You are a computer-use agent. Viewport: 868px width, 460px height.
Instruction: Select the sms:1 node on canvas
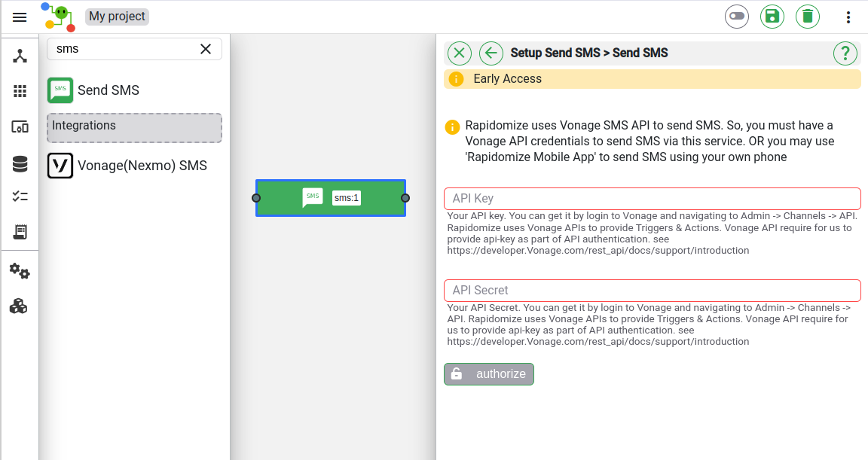click(331, 198)
